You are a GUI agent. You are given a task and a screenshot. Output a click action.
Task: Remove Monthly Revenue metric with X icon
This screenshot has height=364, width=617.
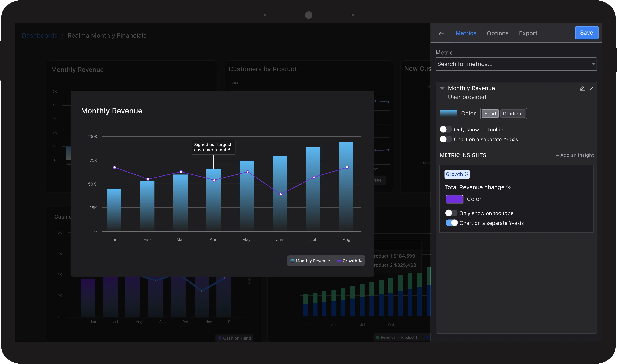[592, 88]
